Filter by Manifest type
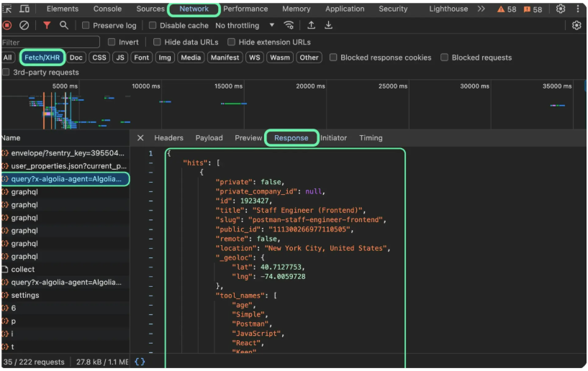The image size is (588, 371). [225, 58]
